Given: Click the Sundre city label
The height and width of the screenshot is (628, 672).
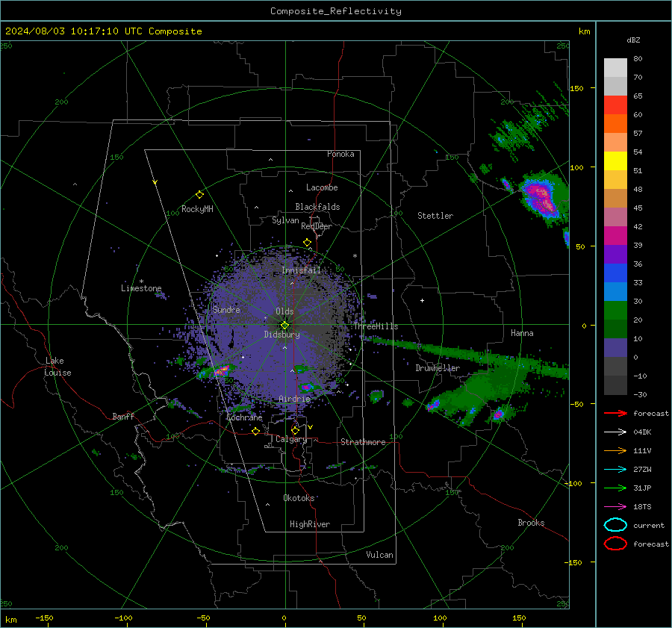Looking at the screenshot, I should tap(226, 309).
